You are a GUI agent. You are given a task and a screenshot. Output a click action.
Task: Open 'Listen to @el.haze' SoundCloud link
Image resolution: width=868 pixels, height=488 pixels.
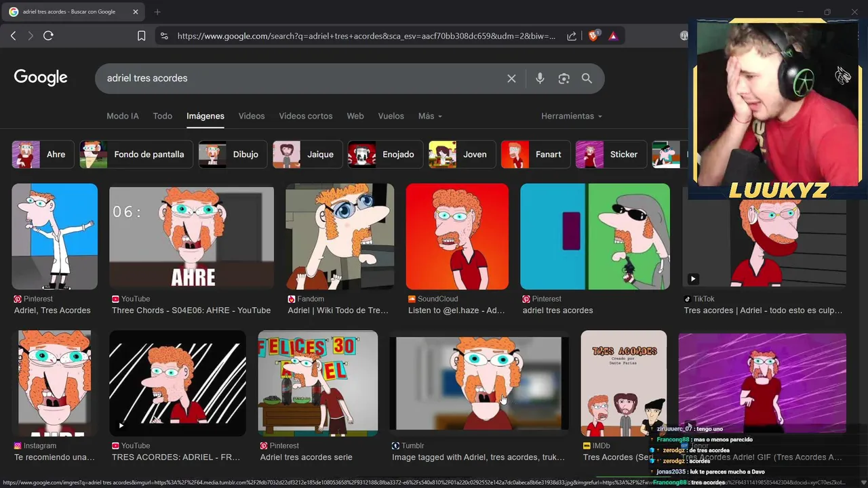point(456,310)
